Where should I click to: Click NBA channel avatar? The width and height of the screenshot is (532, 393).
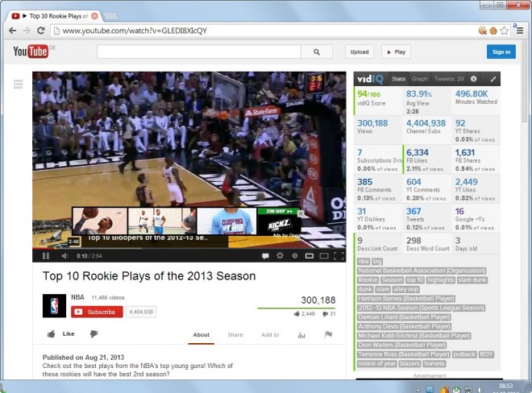tap(54, 306)
